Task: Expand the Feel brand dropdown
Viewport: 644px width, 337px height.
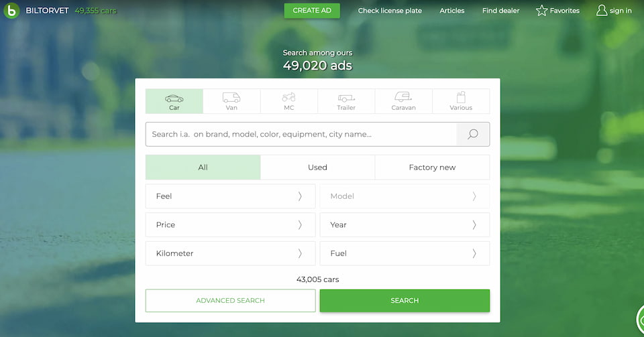Action: (x=230, y=196)
